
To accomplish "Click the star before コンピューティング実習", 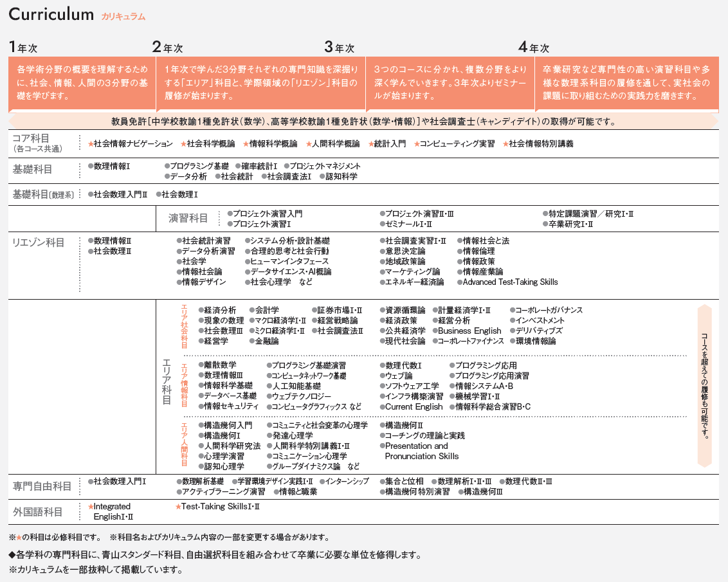I will 417,144.
